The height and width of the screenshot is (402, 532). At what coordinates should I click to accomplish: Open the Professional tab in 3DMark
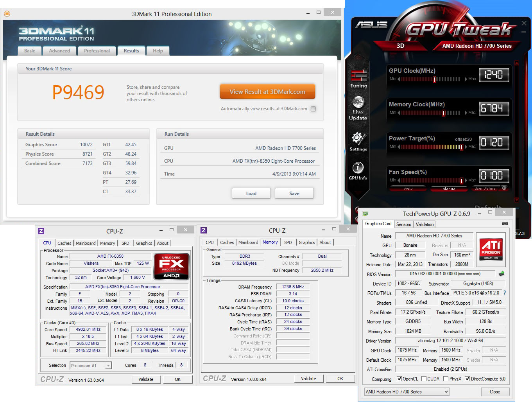coord(97,51)
